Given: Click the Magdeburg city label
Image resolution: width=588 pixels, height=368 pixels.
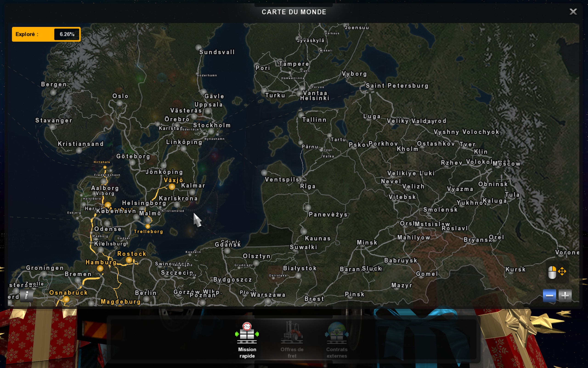Looking at the screenshot, I should click(x=121, y=302).
